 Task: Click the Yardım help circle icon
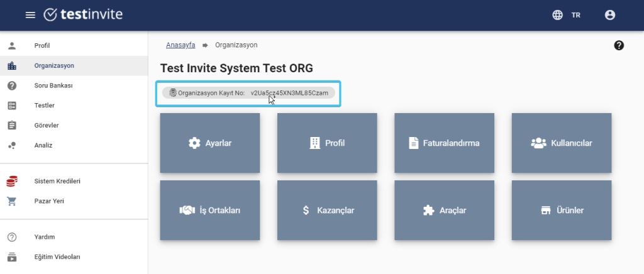12,237
